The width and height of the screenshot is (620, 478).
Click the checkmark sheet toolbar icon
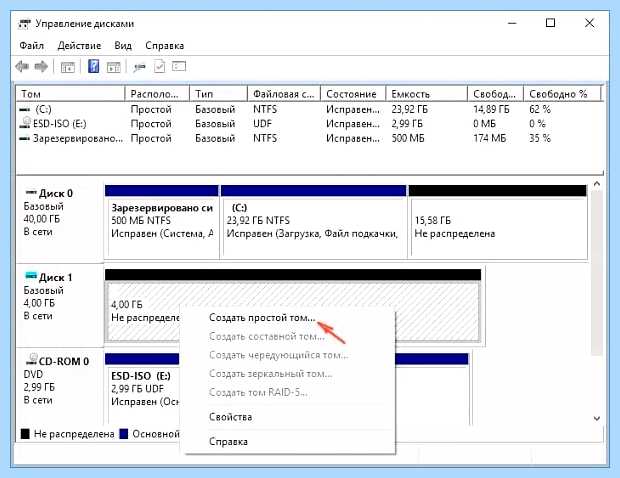click(159, 66)
